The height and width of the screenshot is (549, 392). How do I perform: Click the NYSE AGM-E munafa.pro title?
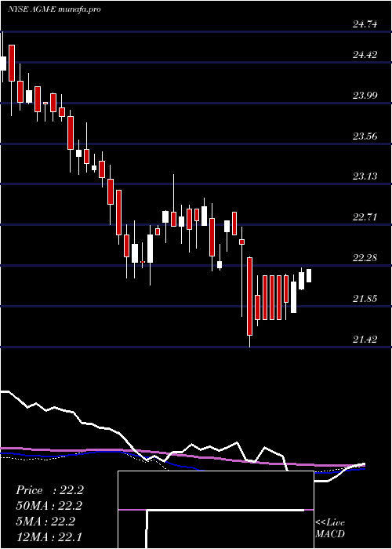(54, 9)
